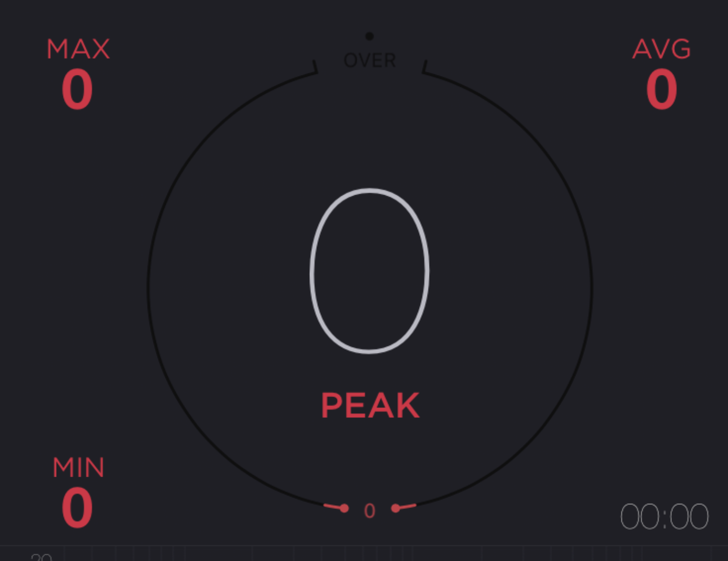This screenshot has height=561, width=728.
Task: Click the 20 label on bottom scale
Action: tap(42, 557)
